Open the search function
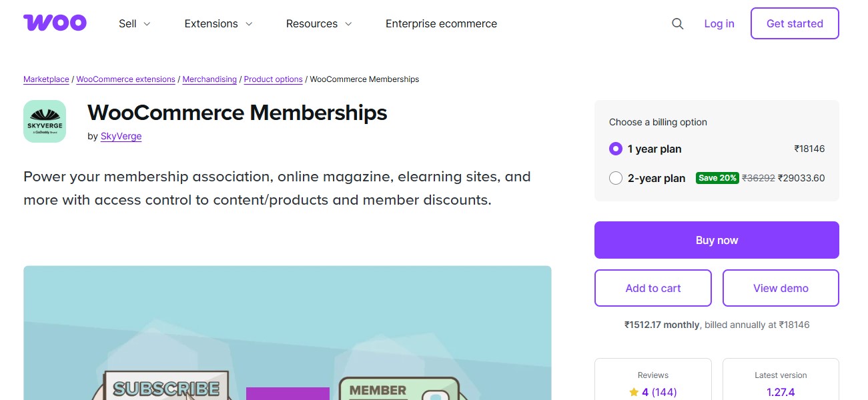This screenshot has height=400, width=868. click(x=677, y=23)
